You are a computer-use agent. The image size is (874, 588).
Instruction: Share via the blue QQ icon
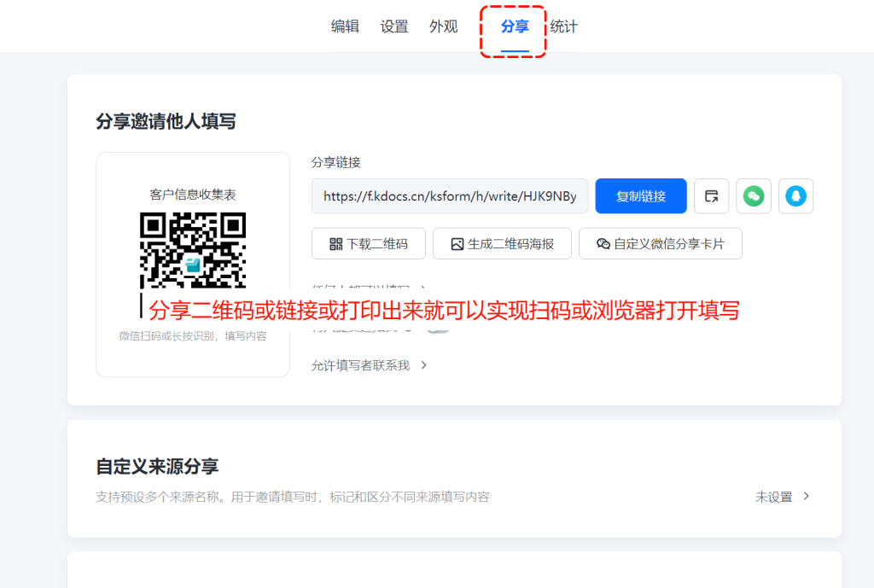tap(796, 196)
